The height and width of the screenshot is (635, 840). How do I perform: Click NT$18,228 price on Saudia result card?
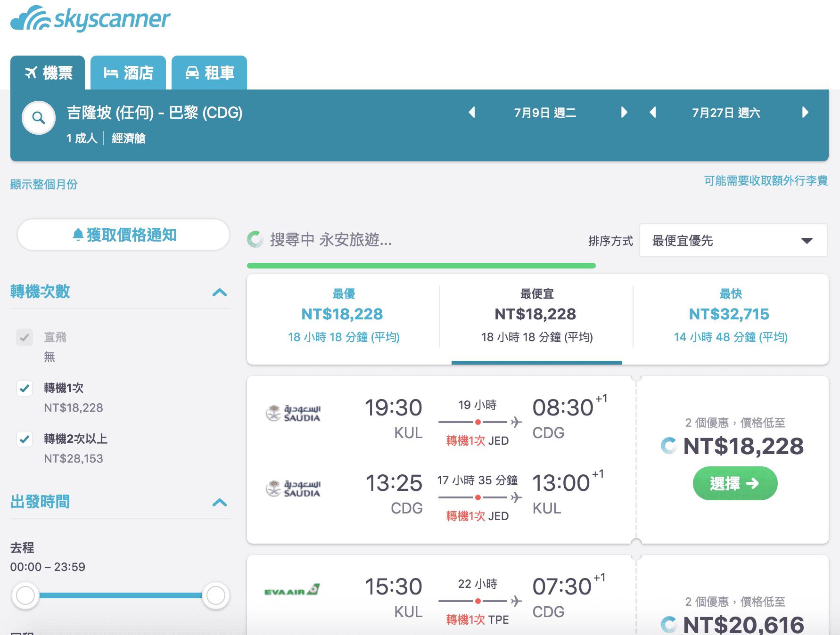[743, 446]
